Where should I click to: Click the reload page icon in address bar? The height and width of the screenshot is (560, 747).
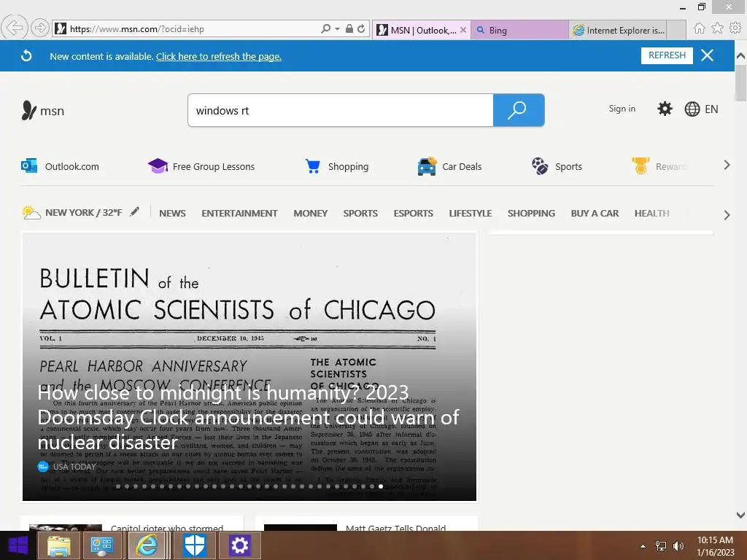point(361,28)
